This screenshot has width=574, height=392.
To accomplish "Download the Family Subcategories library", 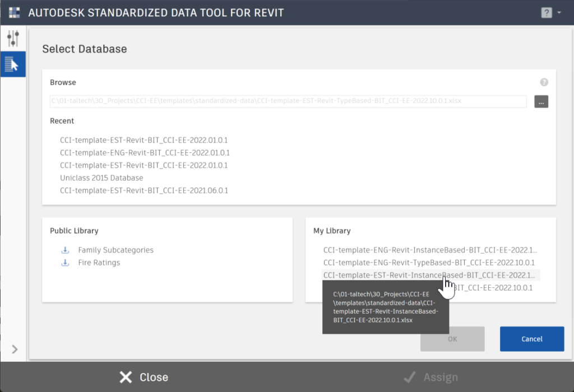I will [x=65, y=250].
